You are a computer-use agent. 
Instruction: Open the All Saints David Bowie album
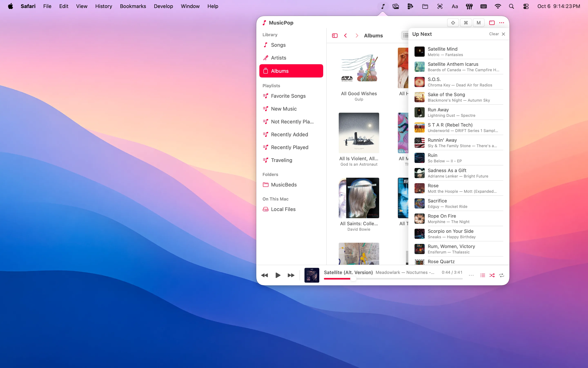(x=359, y=198)
